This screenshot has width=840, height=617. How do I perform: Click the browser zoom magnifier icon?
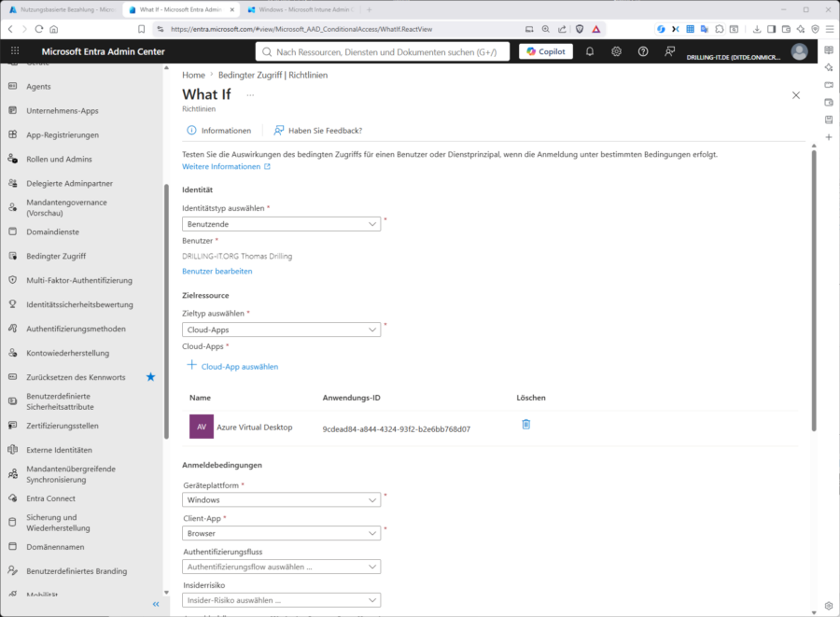pos(545,29)
